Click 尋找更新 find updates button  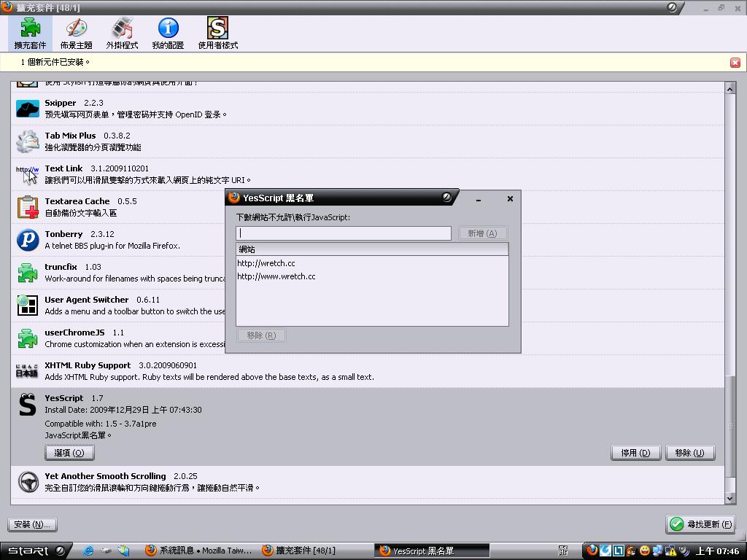(x=700, y=524)
